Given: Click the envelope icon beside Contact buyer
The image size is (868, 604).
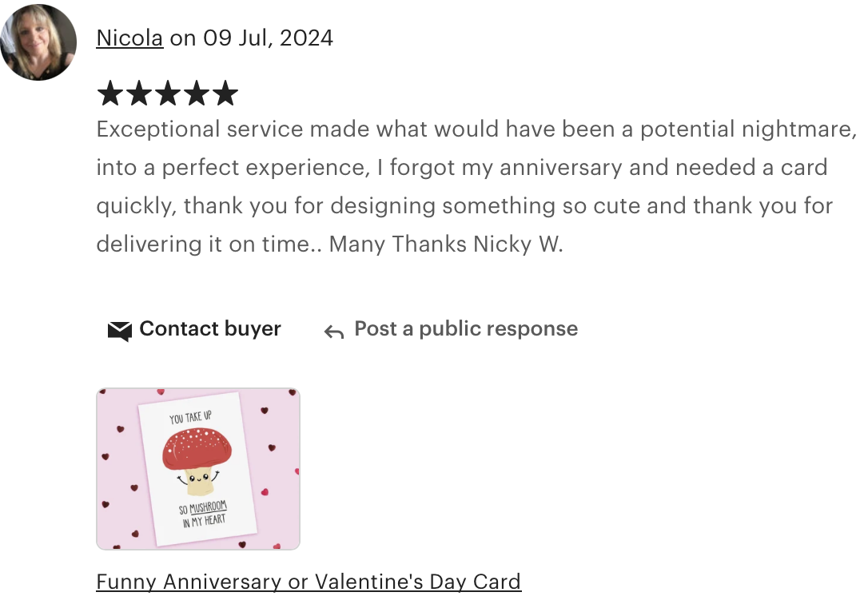Looking at the screenshot, I should 120,331.
